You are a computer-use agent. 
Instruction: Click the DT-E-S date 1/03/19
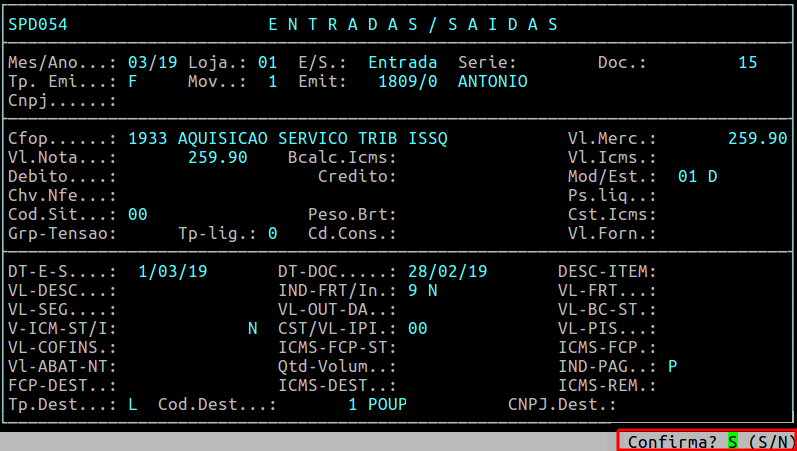pos(173,271)
